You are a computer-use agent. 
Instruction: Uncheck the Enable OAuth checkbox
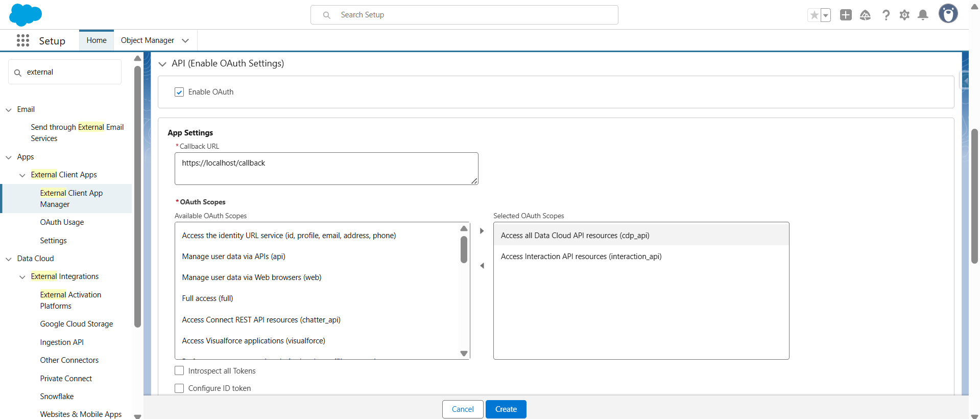179,92
